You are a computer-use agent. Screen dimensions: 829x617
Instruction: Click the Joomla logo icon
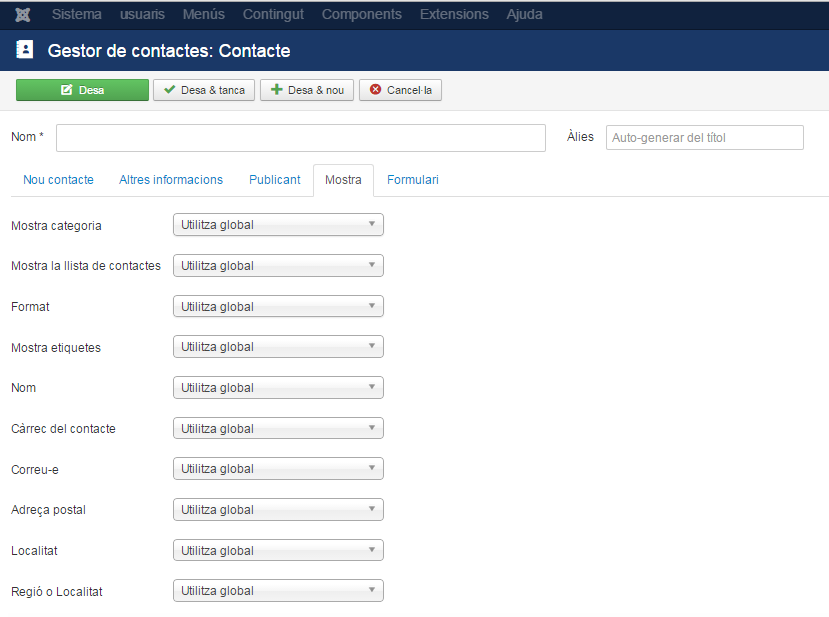click(x=23, y=14)
